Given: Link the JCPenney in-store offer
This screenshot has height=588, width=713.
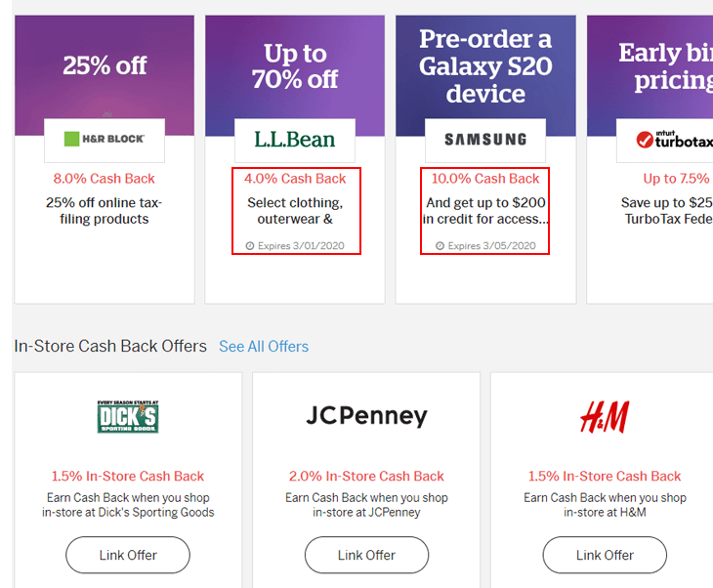Looking at the screenshot, I should 366,555.
